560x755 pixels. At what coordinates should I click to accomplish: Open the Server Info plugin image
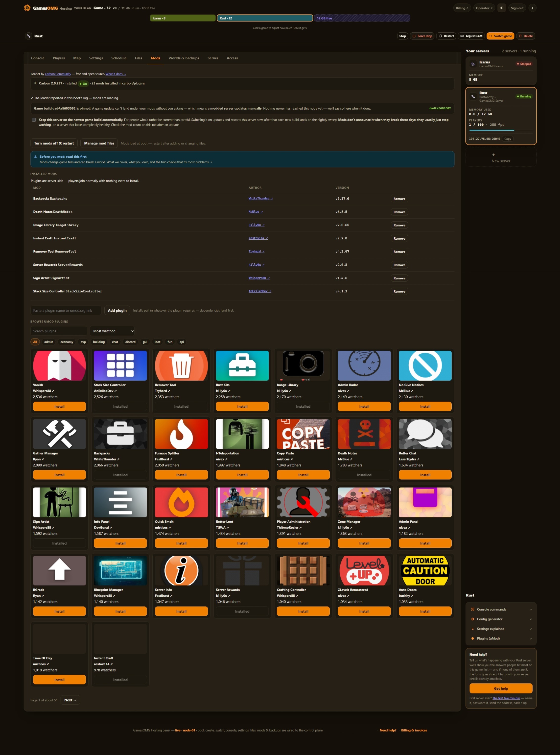click(x=181, y=570)
